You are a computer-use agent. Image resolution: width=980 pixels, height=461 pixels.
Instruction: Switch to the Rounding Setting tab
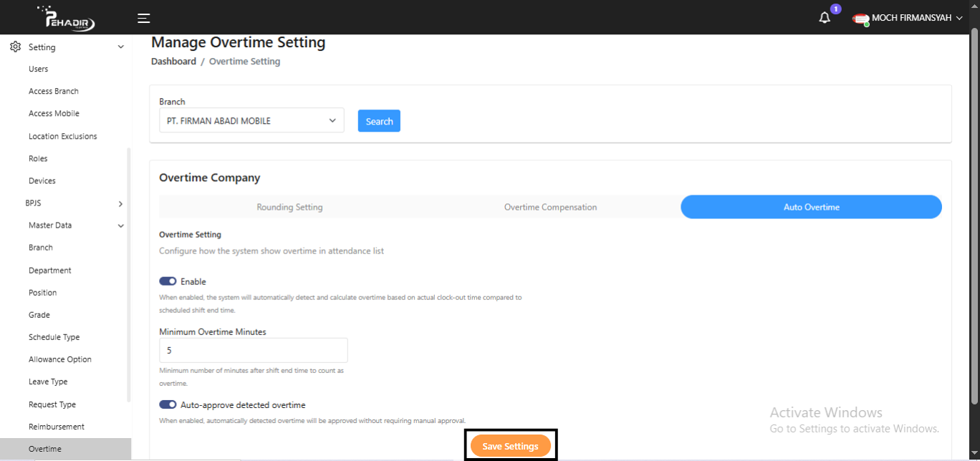coord(289,207)
